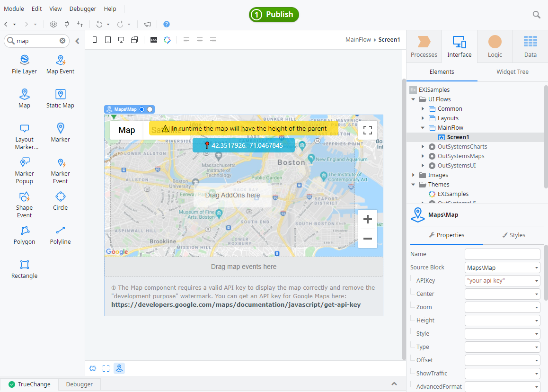This screenshot has height=392, width=548.
Task: Select the Map Event widget
Action: click(60, 65)
